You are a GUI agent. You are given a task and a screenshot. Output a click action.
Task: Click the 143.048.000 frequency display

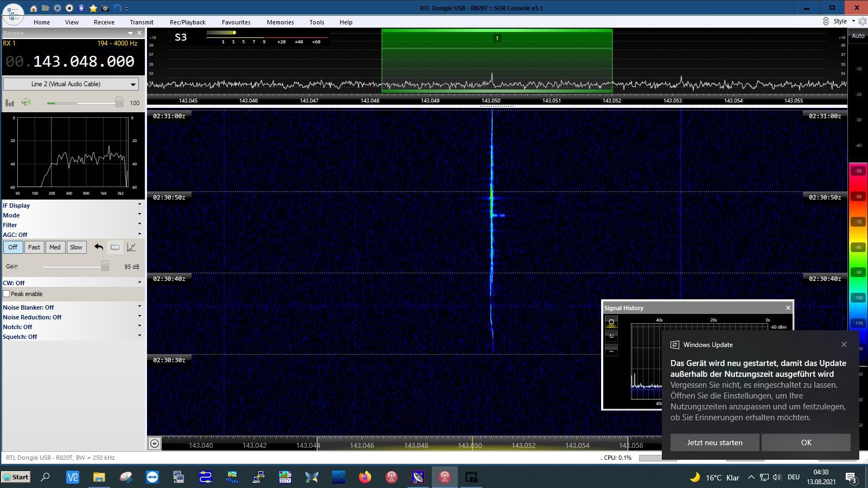click(x=84, y=61)
